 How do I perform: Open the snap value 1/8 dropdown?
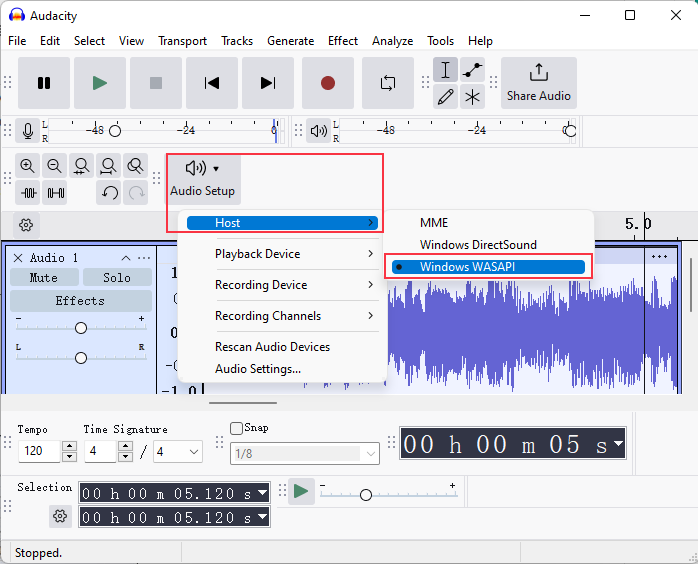pyautogui.click(x=305, y=454)
